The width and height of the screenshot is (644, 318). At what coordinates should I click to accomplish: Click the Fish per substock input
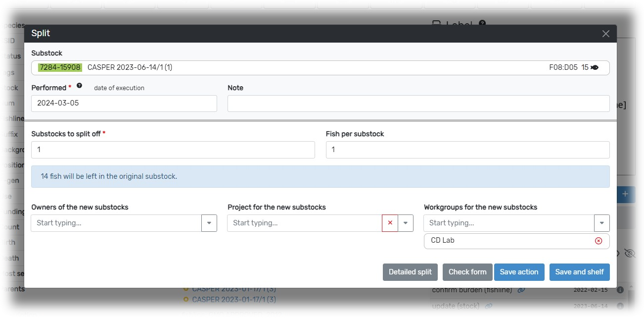(x=467, y=150)
